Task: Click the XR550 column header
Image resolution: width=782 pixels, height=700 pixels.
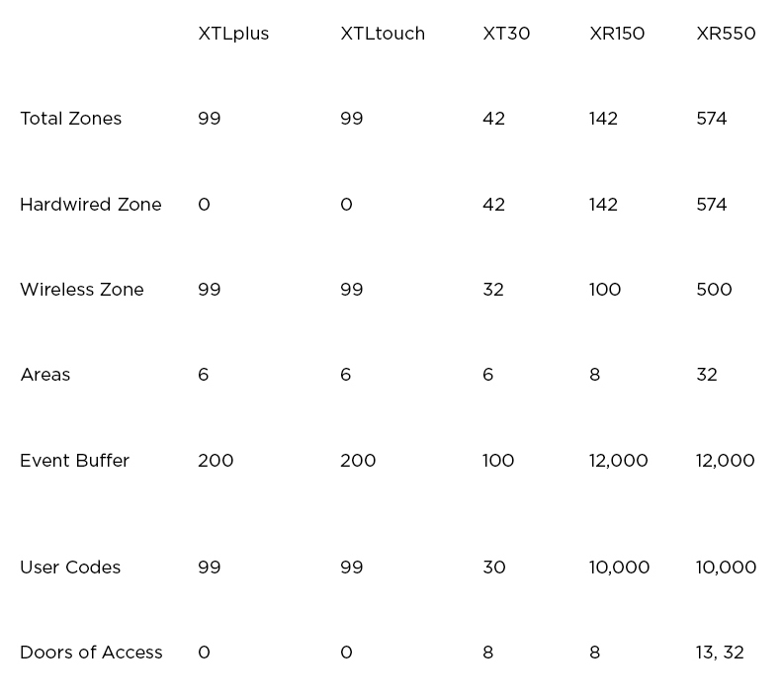Action: pos(726,34)
